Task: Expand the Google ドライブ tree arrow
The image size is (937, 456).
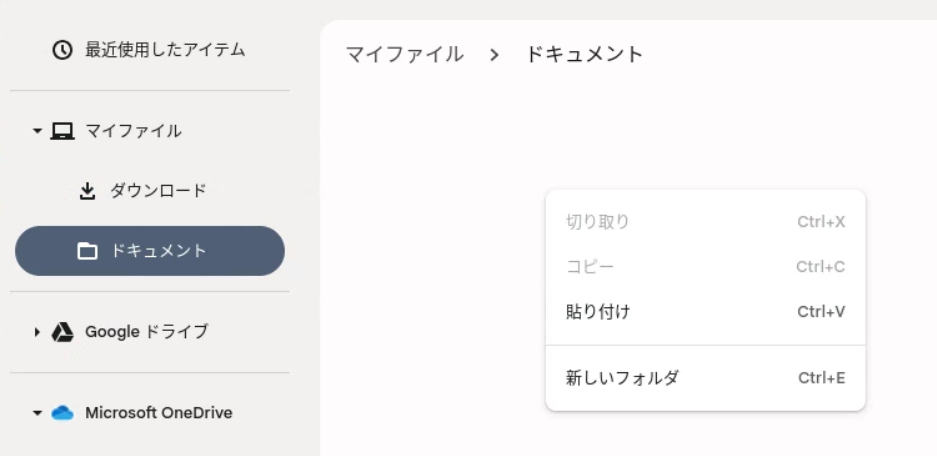Action: tap(37, 332)
